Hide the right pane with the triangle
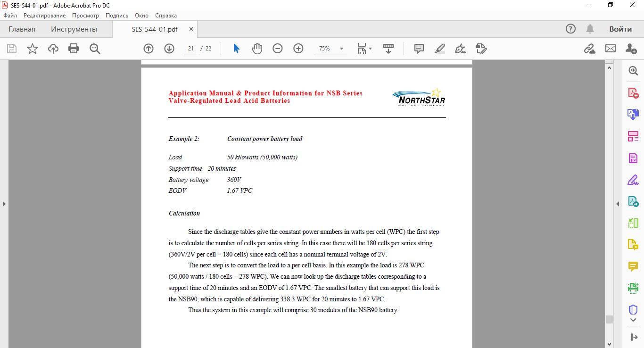 tap(618, 204)
